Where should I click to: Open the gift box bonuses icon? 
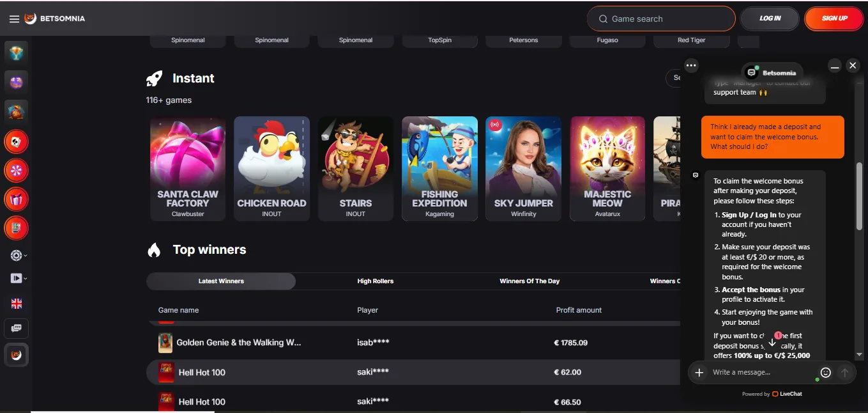tap(17, 199)
